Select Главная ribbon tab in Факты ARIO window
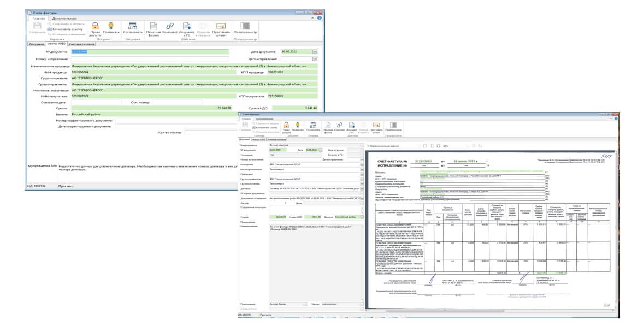The height and width of the screenshot is (326, 644). click(x=39, y=19)
